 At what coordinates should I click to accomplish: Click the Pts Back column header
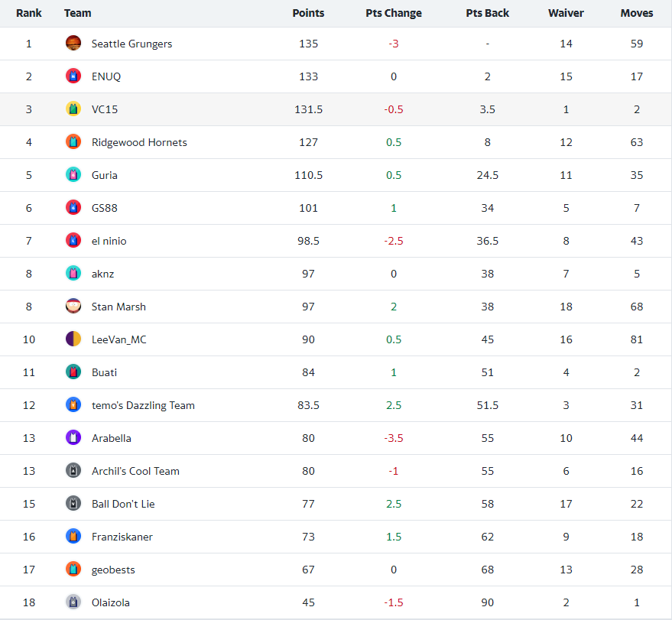coord(488,13)
